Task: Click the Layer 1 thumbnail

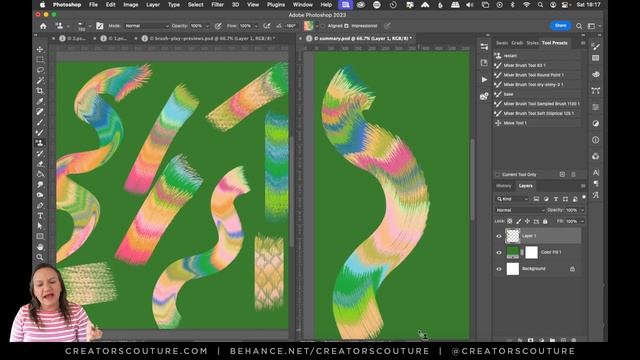Action: [513, 236]
